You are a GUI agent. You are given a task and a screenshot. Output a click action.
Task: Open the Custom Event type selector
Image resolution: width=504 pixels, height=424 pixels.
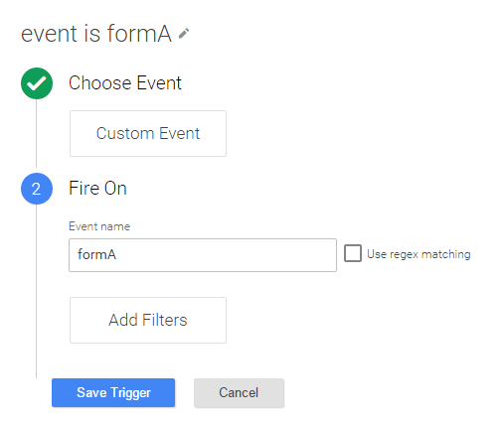[x=148, y=133]
